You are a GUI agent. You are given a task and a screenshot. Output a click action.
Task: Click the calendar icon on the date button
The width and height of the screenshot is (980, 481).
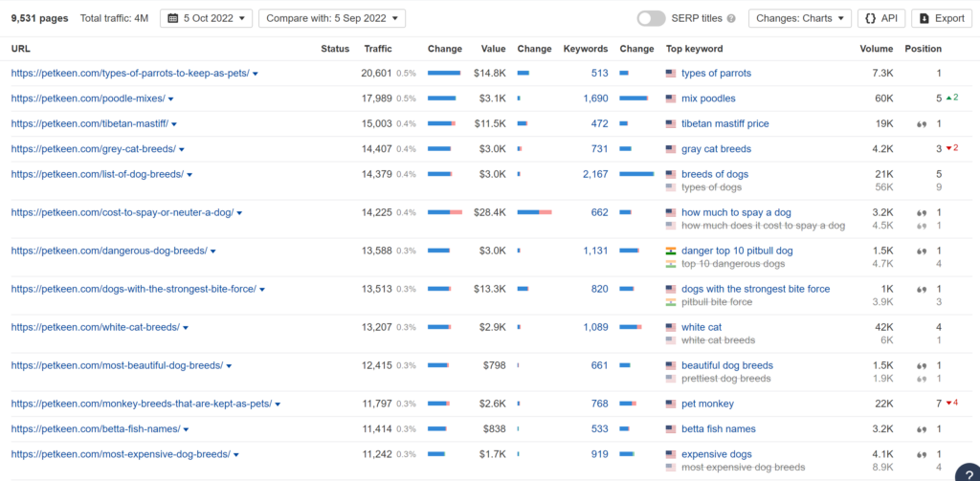(x=173, y=18)
